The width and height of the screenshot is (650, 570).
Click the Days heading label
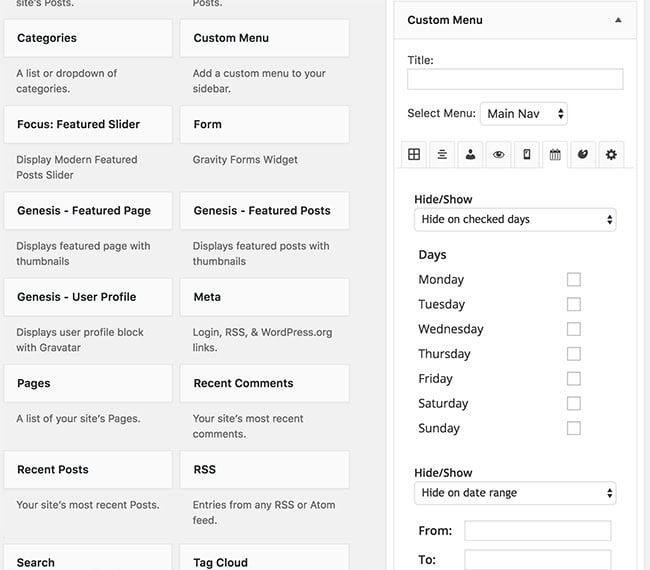(x=432, y=255)
